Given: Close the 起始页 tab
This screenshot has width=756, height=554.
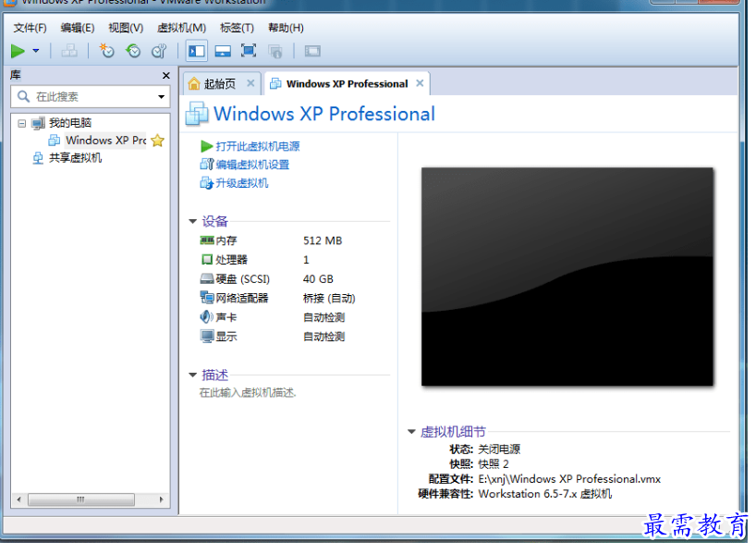Looking at the screenshot, I should (x=250, y=83).
